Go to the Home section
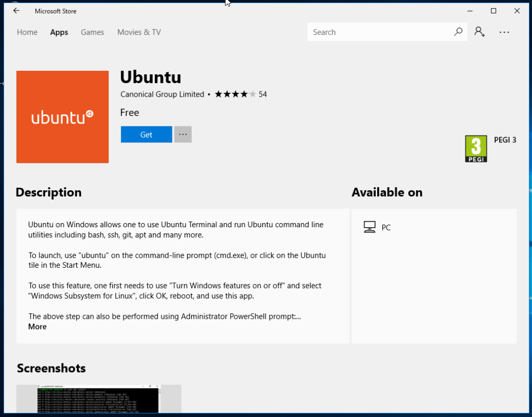 pos(27,32)
